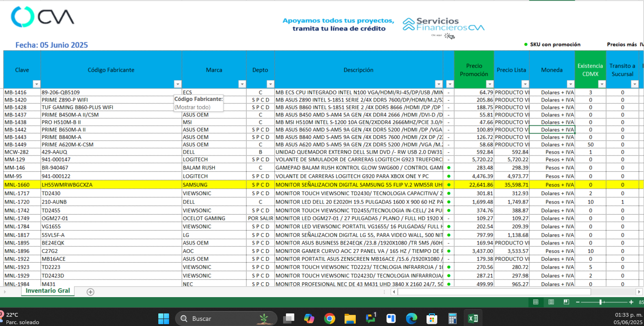This screenshot has width=644, height=326.
Task: Open File Explorer from taskbar
Action: coord(350,319)
